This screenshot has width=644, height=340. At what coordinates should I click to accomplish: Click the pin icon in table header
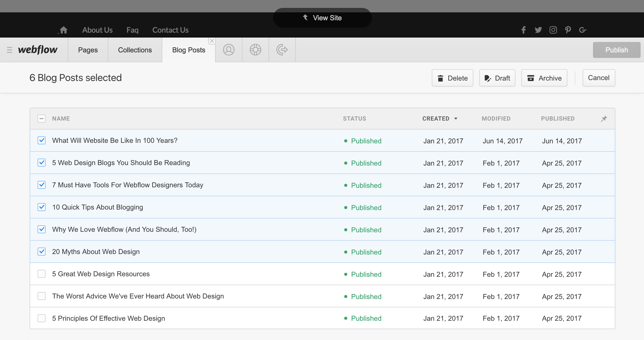pyautogui.click(x=604, y=119)
